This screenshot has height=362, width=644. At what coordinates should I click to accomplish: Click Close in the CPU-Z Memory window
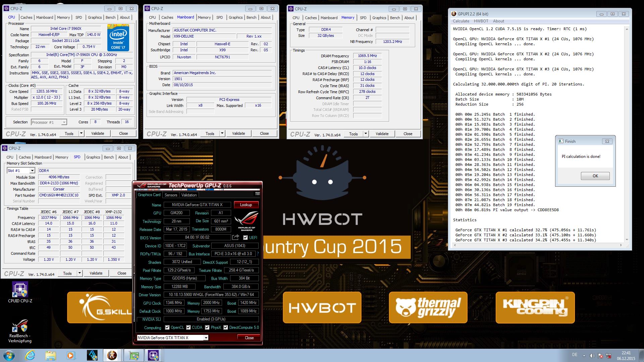[408, 134]
